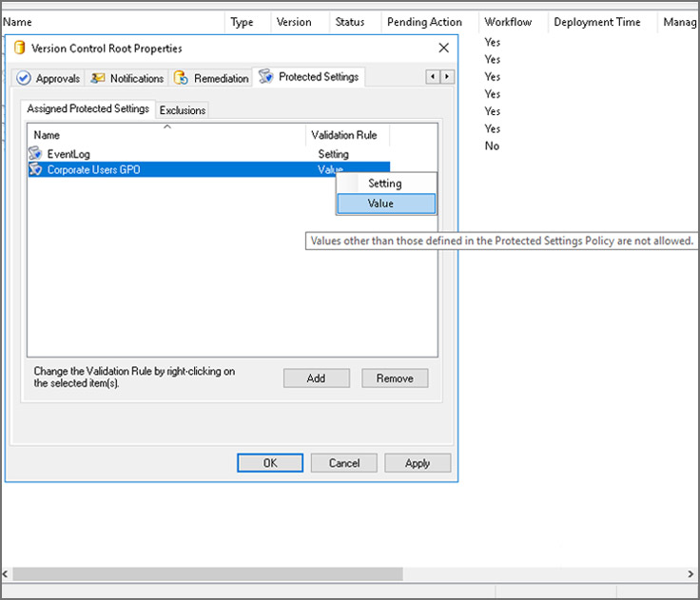Screen dimensions: 700x600
Task: Confirm the dialog with OK
Action: tap(270, 463)
